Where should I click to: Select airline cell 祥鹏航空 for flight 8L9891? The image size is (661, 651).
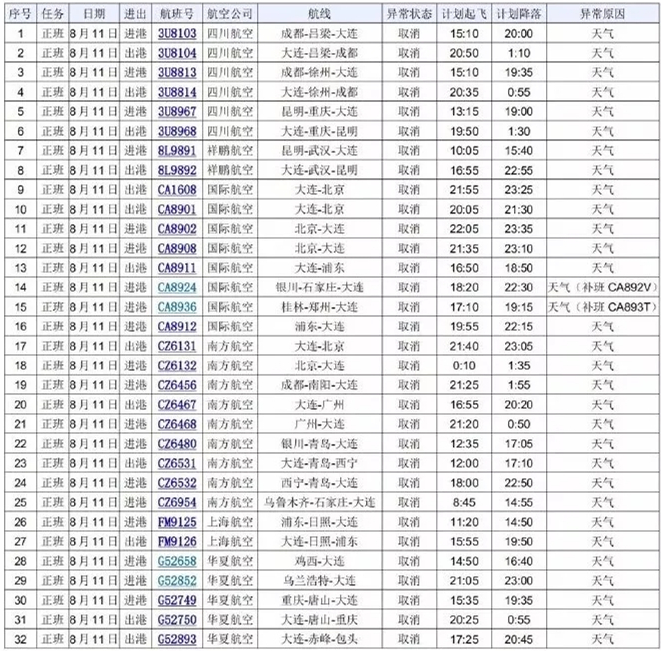tap(230, 151)
